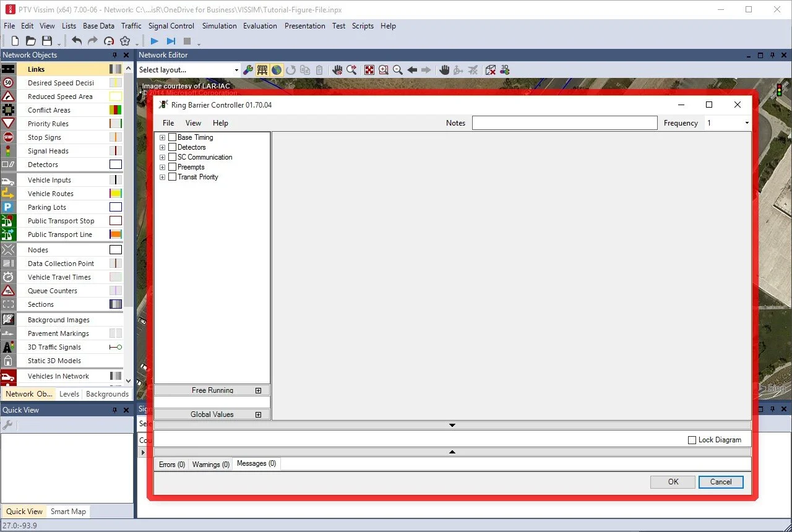
Task: Open the Frequency dropdown
Action: [x=746, y=122]
